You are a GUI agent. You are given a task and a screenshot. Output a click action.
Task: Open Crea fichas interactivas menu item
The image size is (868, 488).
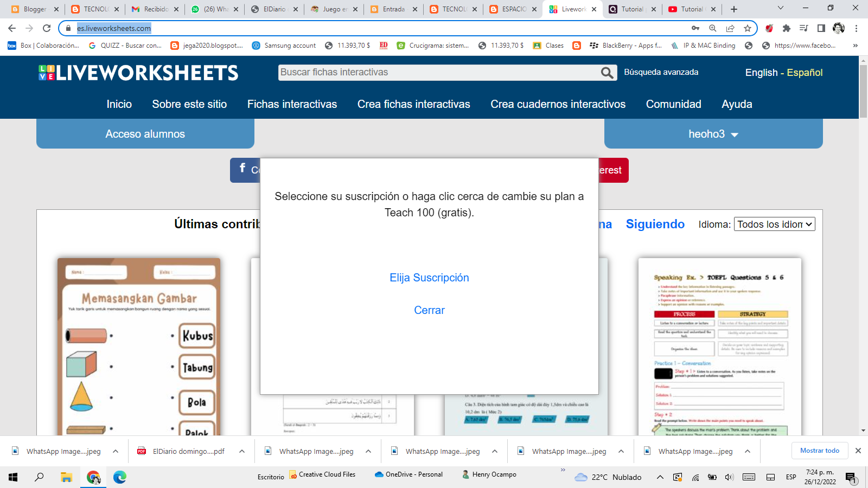click(414, 104)
